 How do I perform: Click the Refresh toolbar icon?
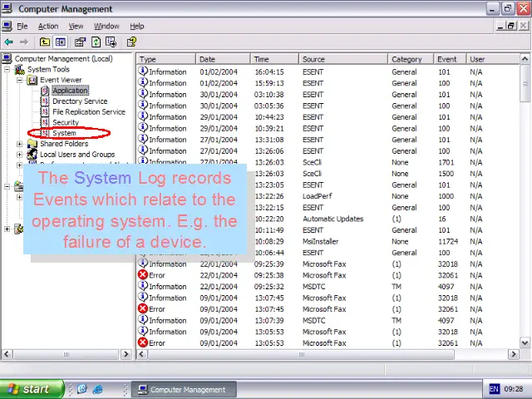pyautogui.click(x=96, y=42)
